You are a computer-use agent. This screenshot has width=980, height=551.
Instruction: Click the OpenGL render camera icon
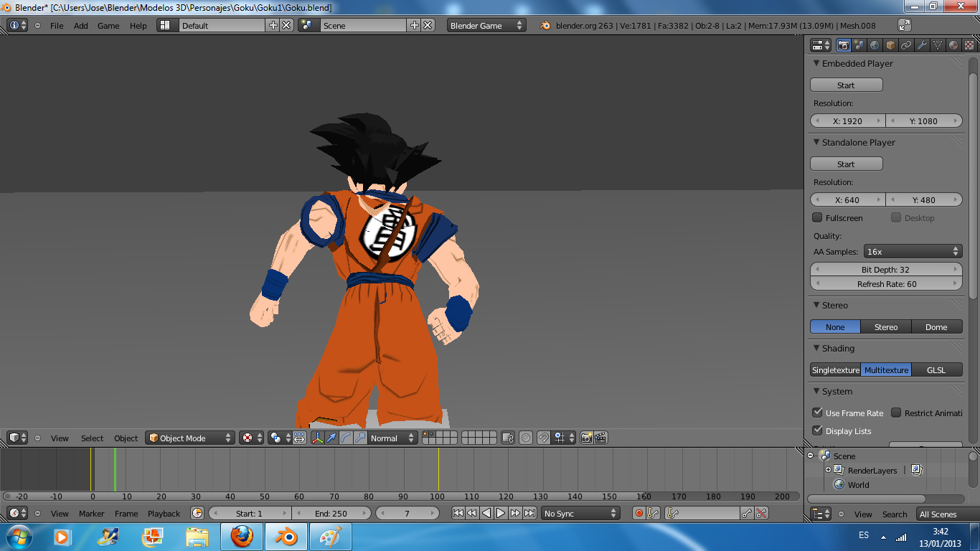[586, 438]
